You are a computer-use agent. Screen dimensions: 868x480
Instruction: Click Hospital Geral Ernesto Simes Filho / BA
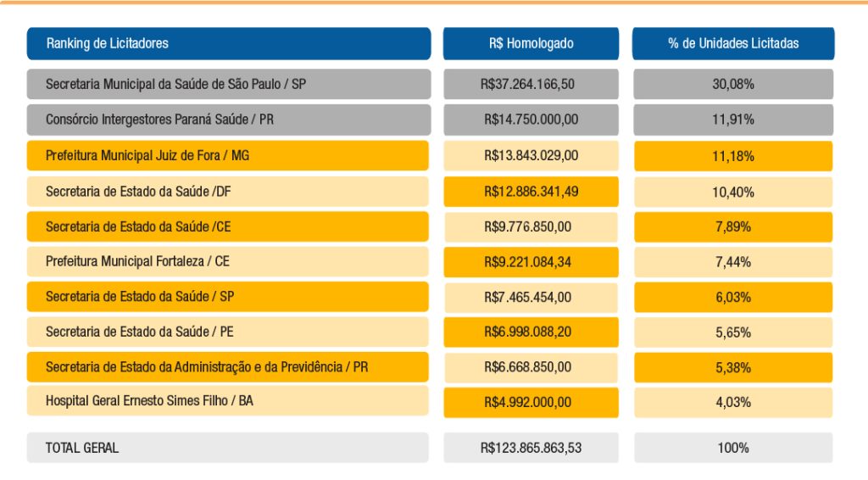227,401
